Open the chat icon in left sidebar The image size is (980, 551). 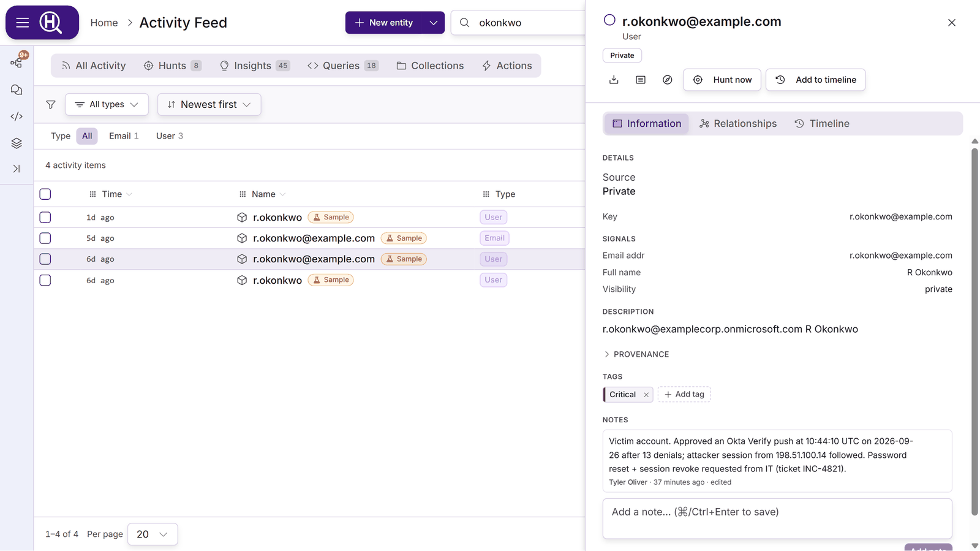(17, 90)
